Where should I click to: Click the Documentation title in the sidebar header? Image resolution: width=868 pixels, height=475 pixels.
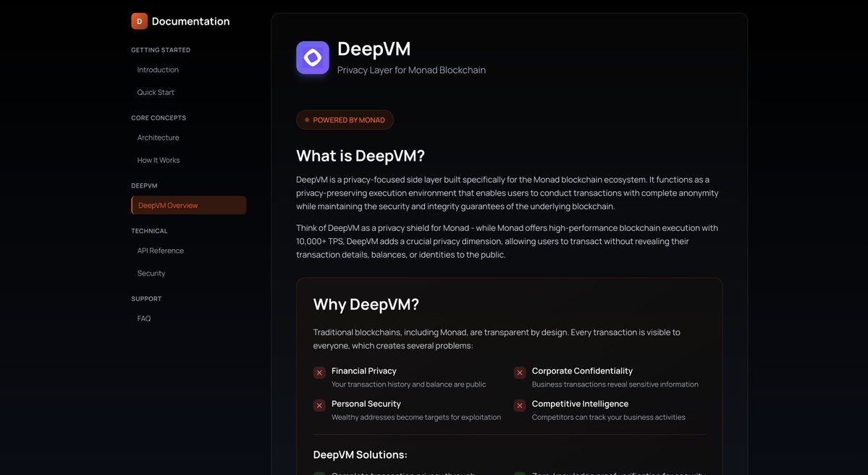(190, 21)
